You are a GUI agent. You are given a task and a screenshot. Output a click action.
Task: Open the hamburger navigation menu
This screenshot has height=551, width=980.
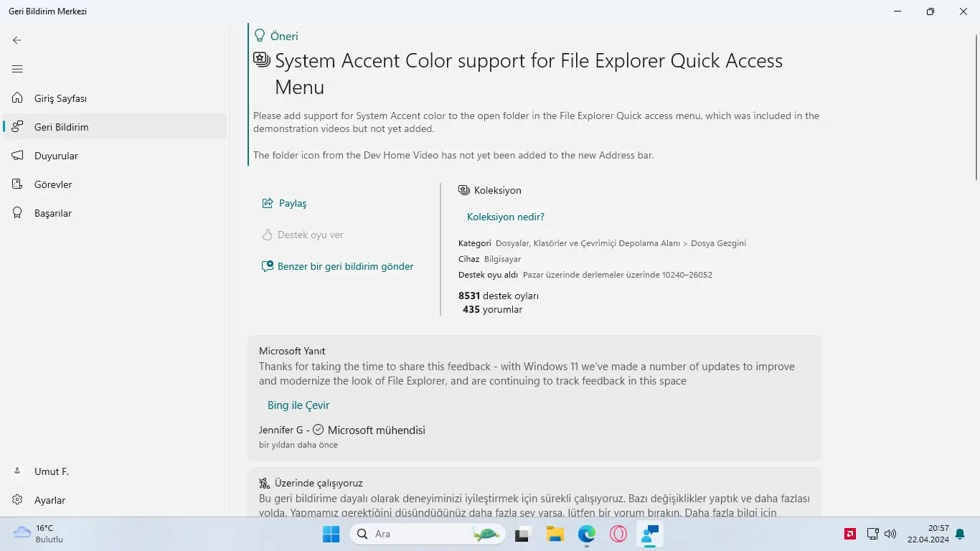[x=17, y=69]
